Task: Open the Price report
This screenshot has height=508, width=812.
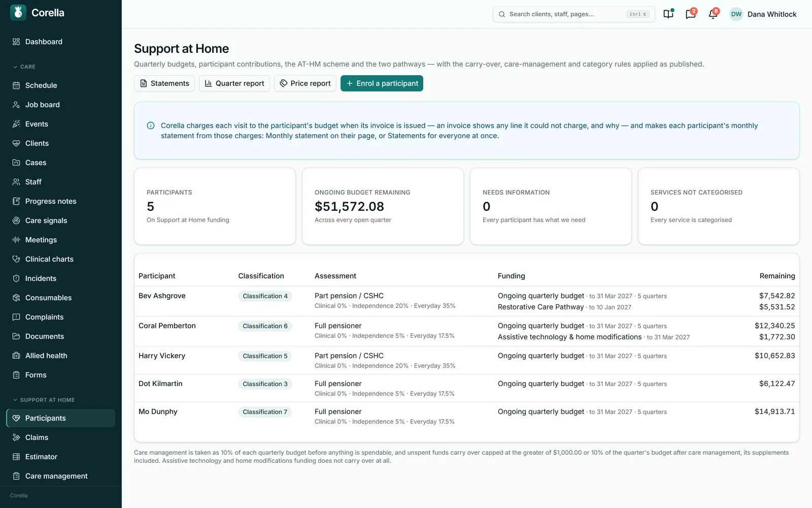Action: (305, 83)
